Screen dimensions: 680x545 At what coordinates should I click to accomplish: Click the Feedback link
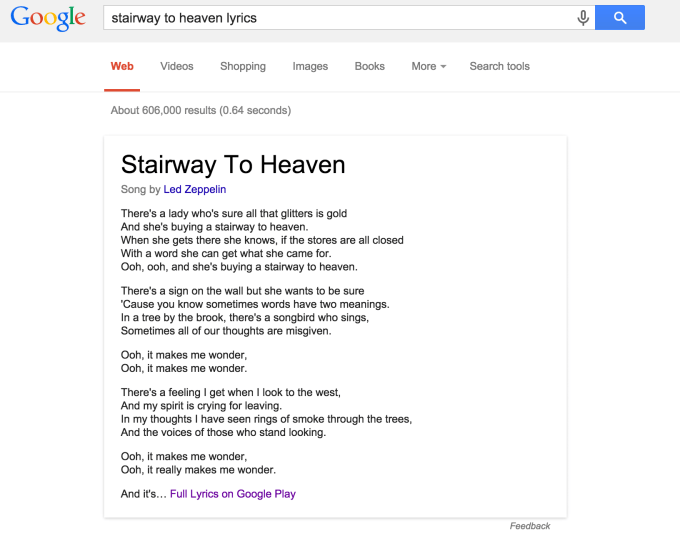pos(530,526)
